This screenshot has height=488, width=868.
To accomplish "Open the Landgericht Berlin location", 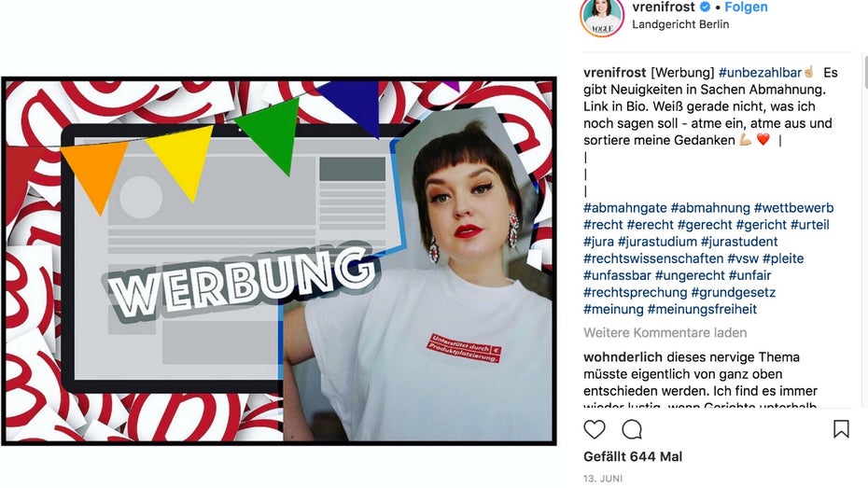I will [x=680, y=24].
